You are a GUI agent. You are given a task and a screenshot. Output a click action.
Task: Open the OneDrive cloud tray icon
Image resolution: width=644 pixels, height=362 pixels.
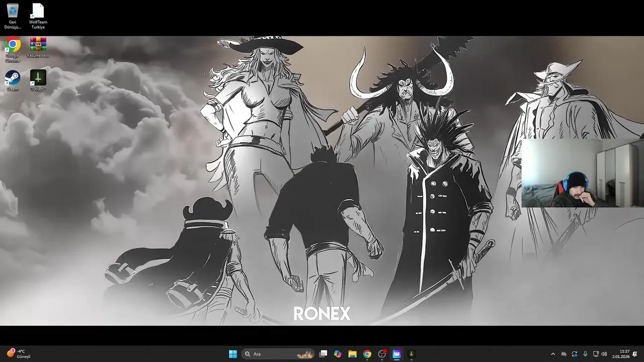(x=563, y=354)
